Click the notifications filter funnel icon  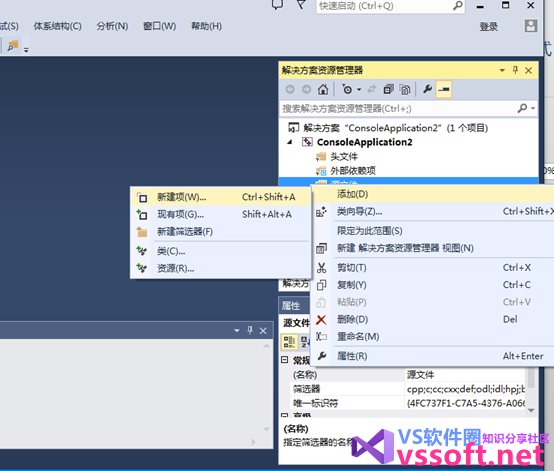tap(301, 4)
